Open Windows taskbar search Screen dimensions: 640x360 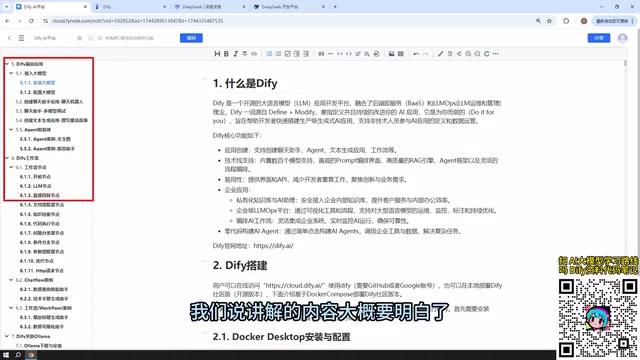[x=18, y=355]
